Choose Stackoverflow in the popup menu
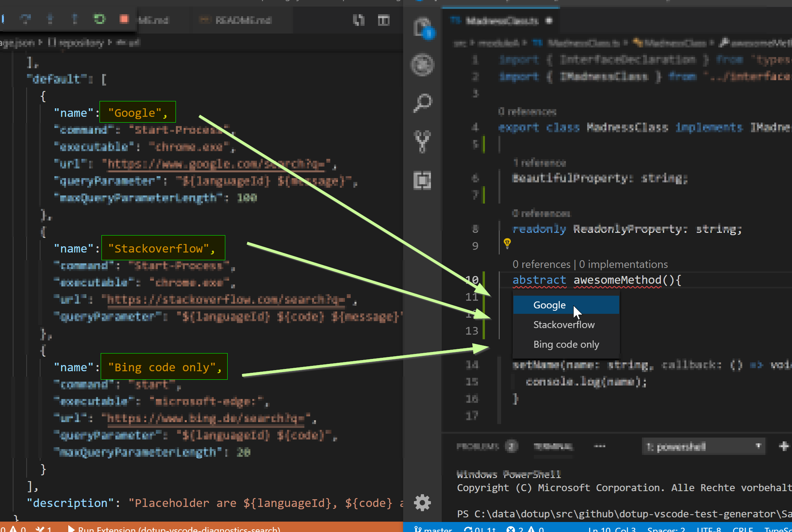Screen dimensions: 792x532 [564, 325]
